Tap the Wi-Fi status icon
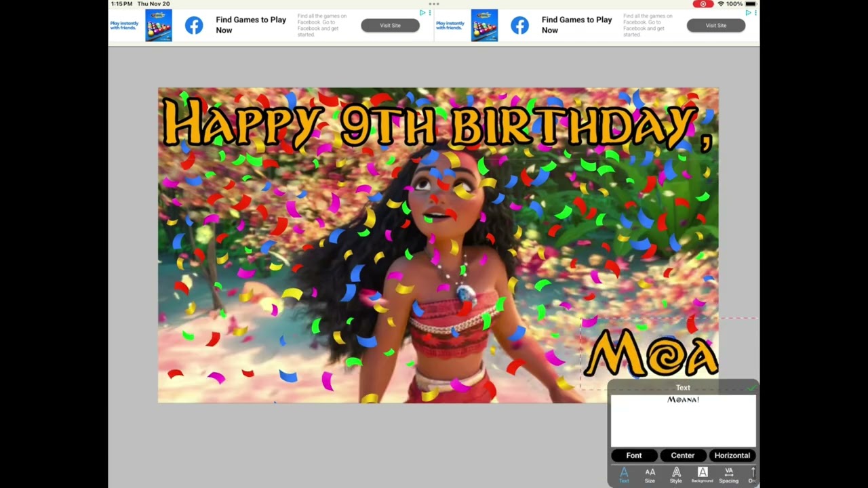The width and height of the screenshot is (868, 488). click(x=720, y=4)
